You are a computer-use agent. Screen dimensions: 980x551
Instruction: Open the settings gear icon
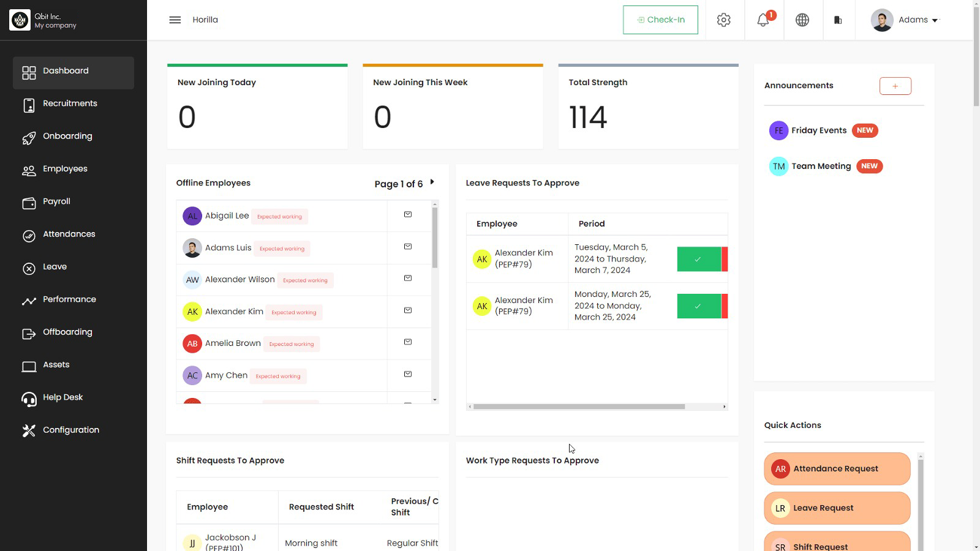point(723,20)
